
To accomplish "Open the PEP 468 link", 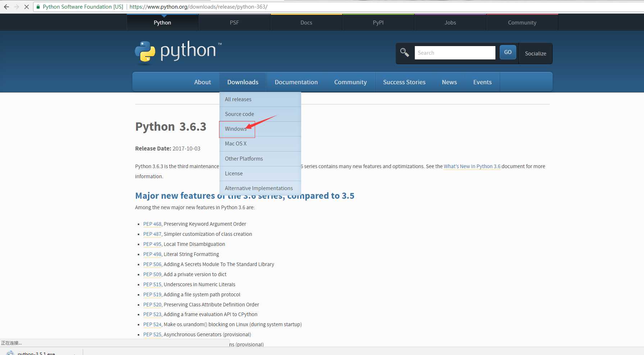I will pos(152,224).
